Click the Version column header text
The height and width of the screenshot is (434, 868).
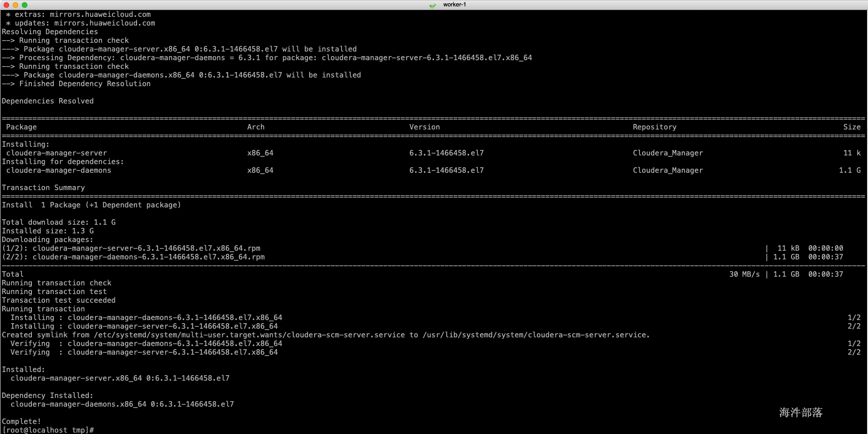(424, 127)
